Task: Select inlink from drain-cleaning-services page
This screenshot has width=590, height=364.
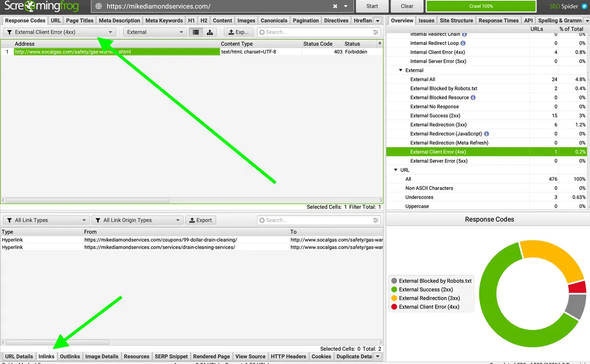Action: [192, 248]
